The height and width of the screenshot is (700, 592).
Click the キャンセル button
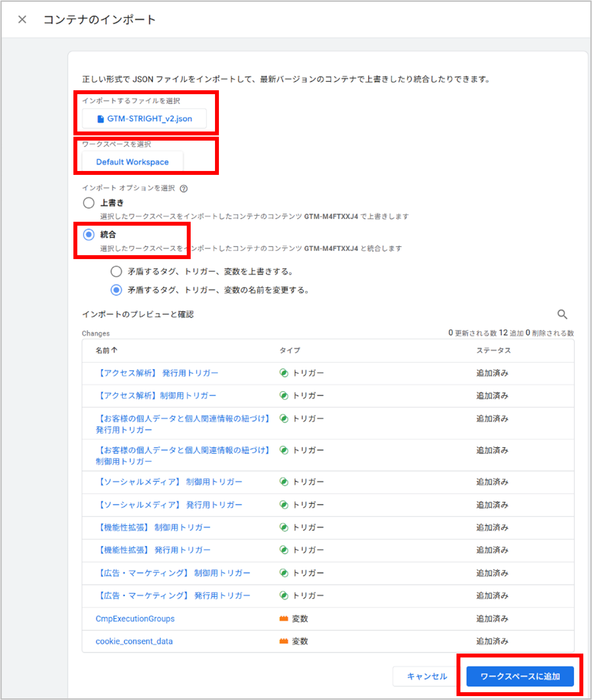tap(427, 676)
